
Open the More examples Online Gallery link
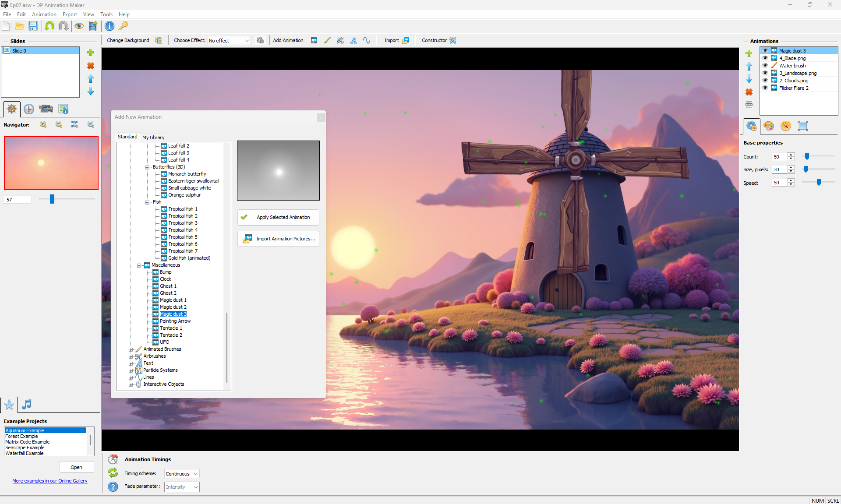click(50, 481)
